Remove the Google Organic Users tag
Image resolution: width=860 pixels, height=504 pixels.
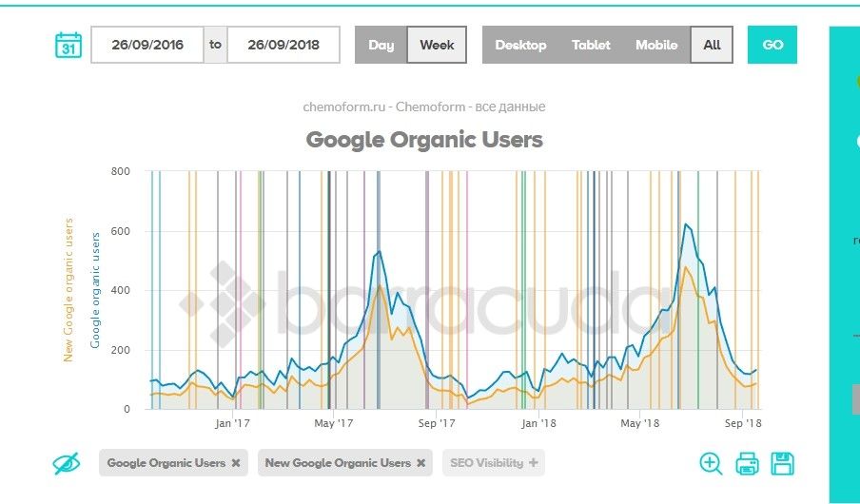(x=236, y=463)
